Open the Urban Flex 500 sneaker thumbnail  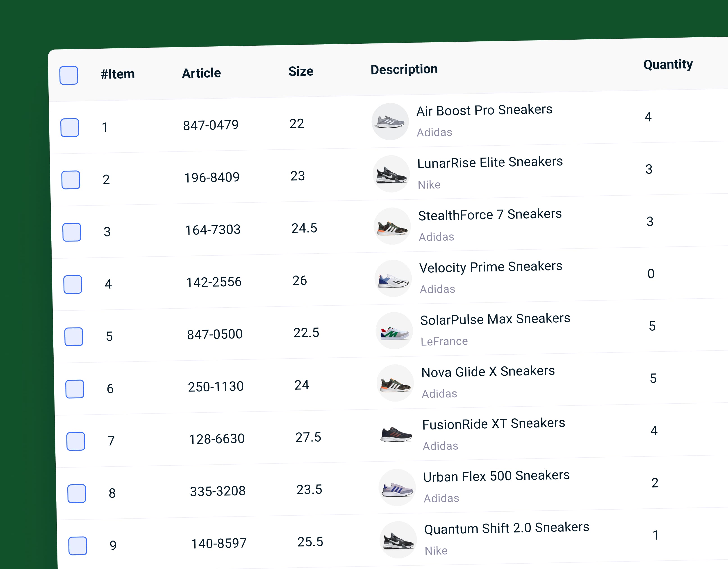tap(397, 487)
